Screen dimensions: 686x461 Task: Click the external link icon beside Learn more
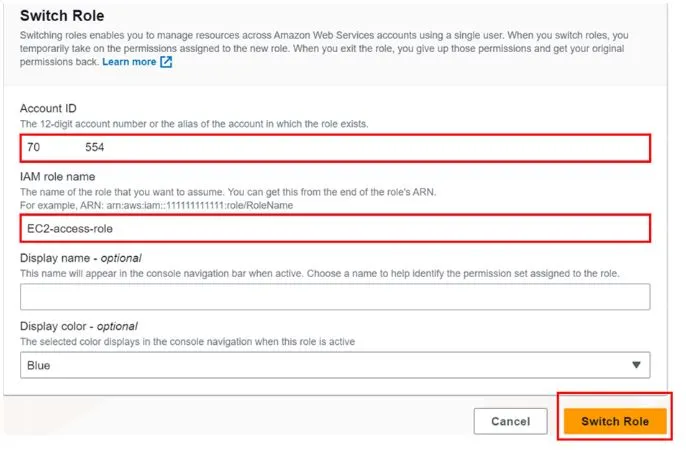pos(166,62)
